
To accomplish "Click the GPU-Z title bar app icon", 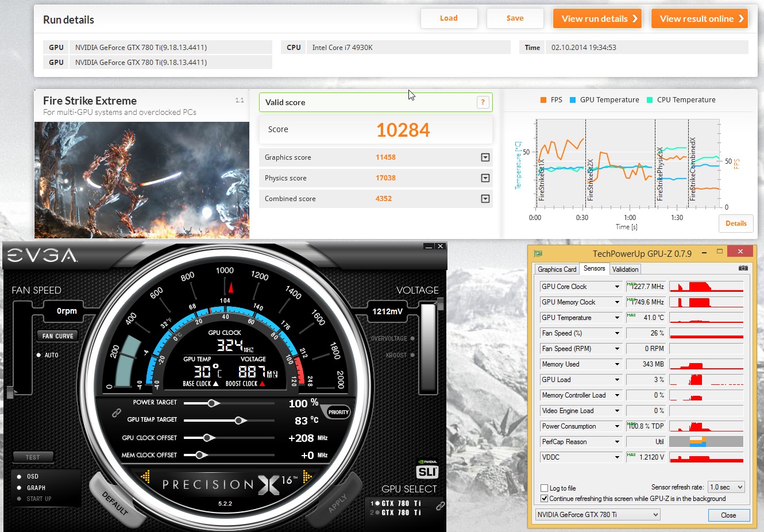I will point(538,253).
